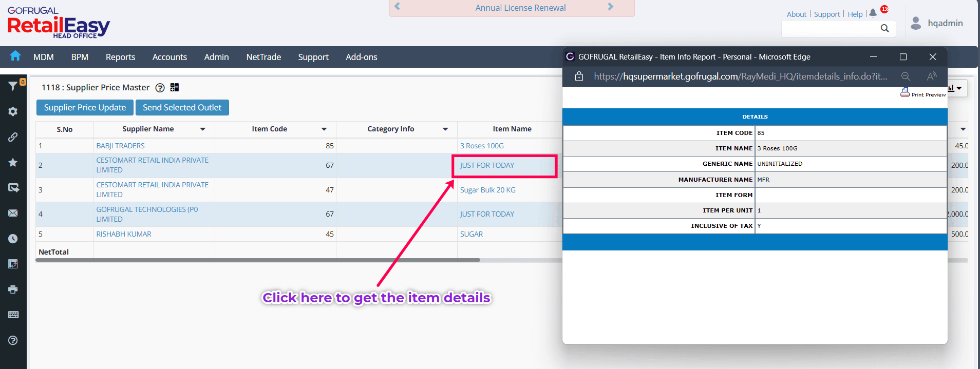Open favorites star icon in sidebar
Image resolution: width=980 pixels, height=369 pixels.
tap(13, 162)
